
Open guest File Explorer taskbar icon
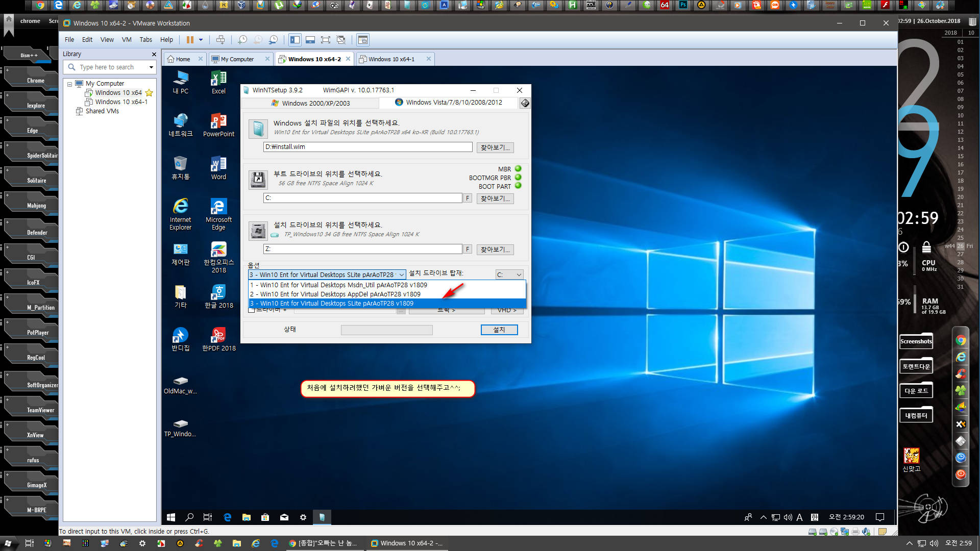point(247,517)
